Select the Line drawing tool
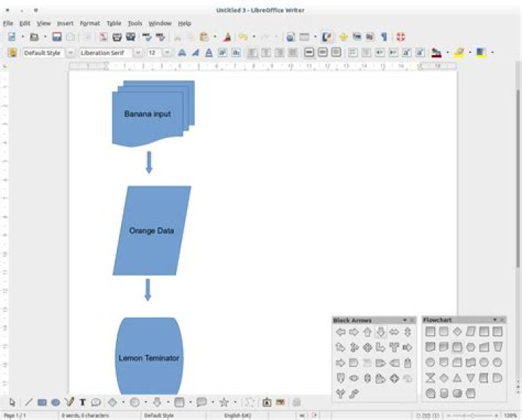 (28, 403)
